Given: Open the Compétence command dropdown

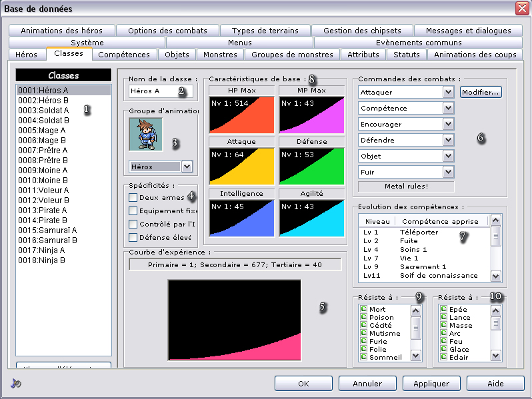Looking at the screenshot, I should click(448, 108).
